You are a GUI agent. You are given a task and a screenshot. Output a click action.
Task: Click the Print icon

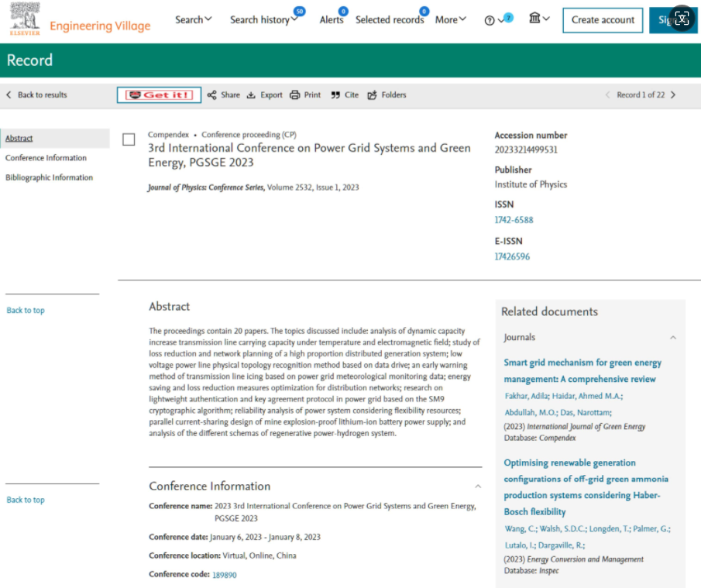tap(294, 95)
